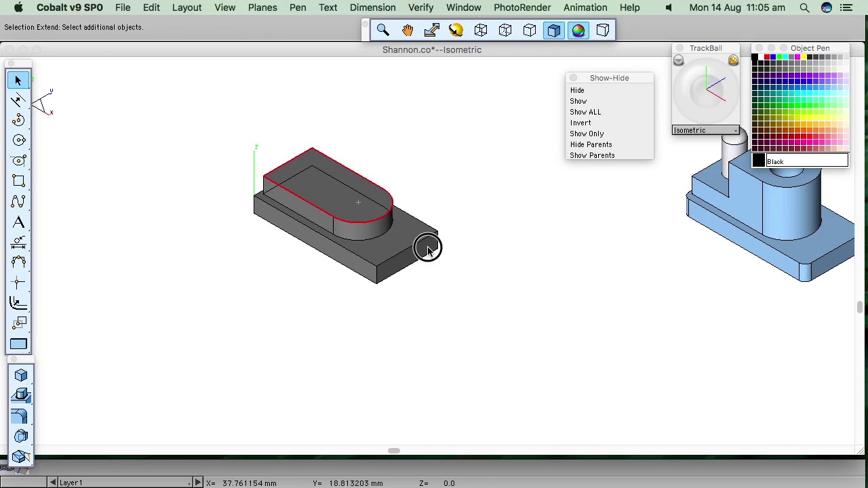
Task: Select the Text tool (letter A)
Action: click(x=18, y=222)
